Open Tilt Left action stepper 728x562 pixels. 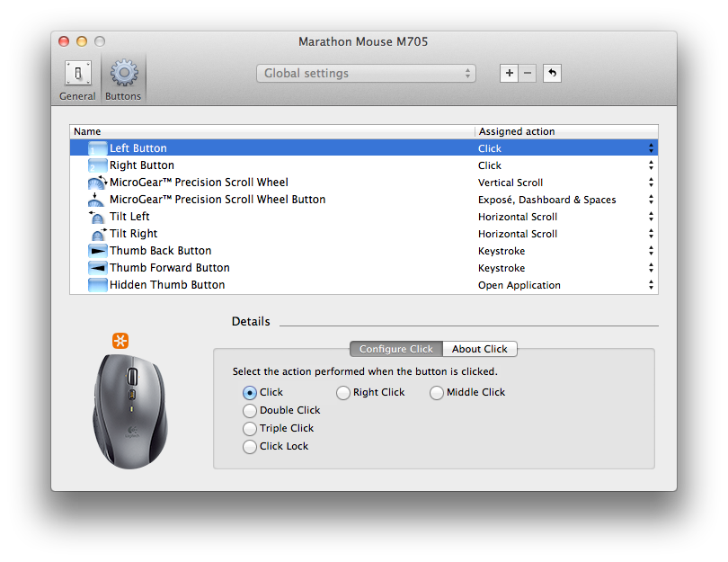point(651,217)
